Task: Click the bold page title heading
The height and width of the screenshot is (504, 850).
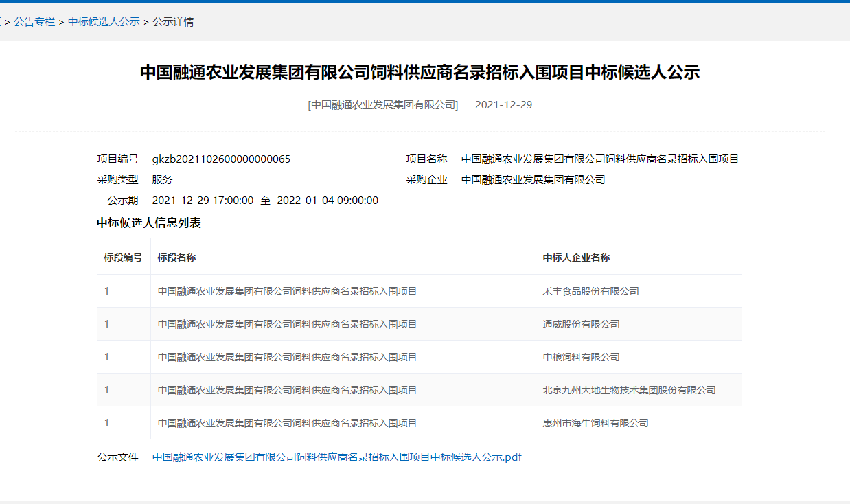Action: 420,72
